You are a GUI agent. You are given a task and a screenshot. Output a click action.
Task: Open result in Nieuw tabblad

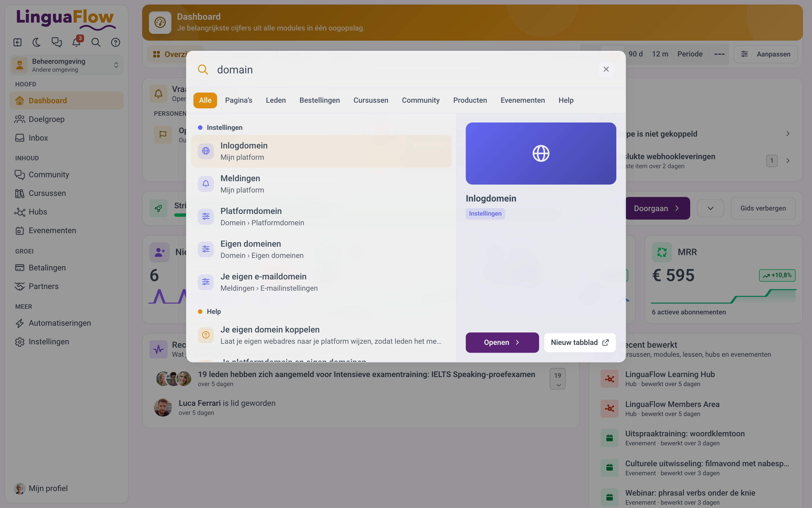(x=580, y=342)
